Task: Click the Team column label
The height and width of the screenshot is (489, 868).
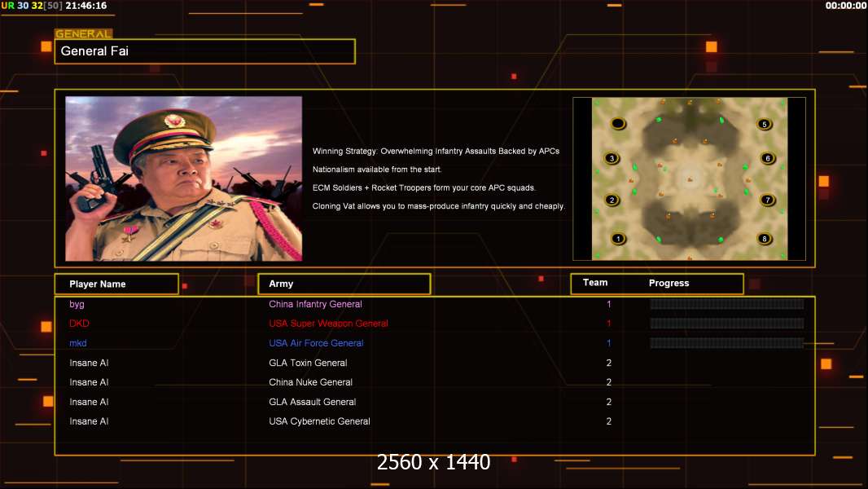Action: tap(595, 283)
